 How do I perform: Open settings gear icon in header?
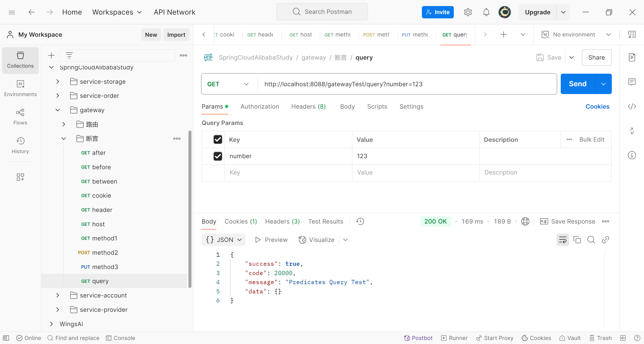468,12
